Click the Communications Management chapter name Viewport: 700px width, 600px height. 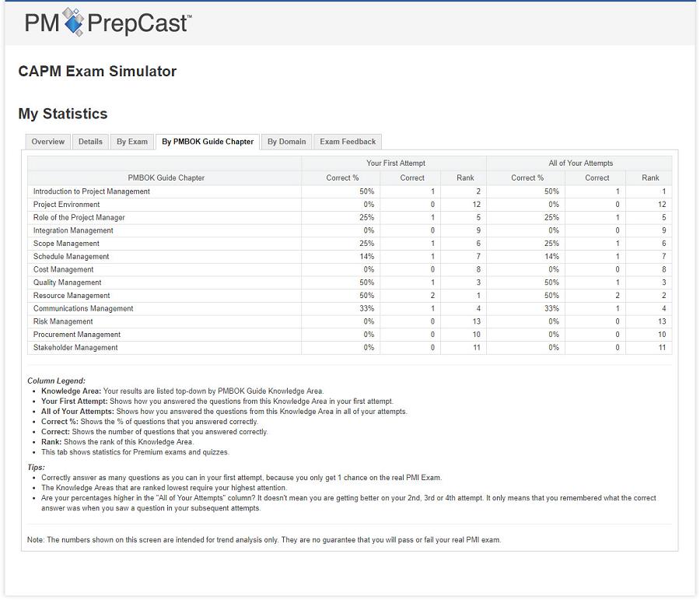83,309
